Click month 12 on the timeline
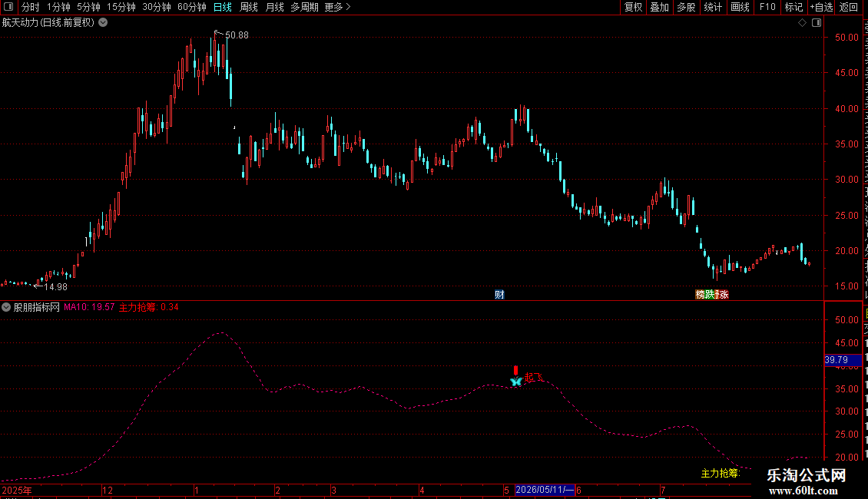Viewport: 868px width, 499px height. click(108, 490)
